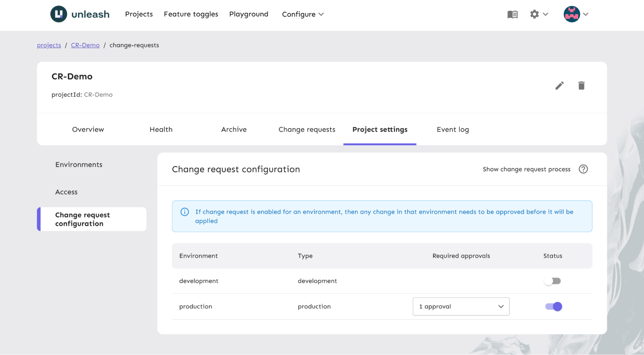Click the Environments sidebar item
The width and height of the screenshot is (644, 355).
79,164
